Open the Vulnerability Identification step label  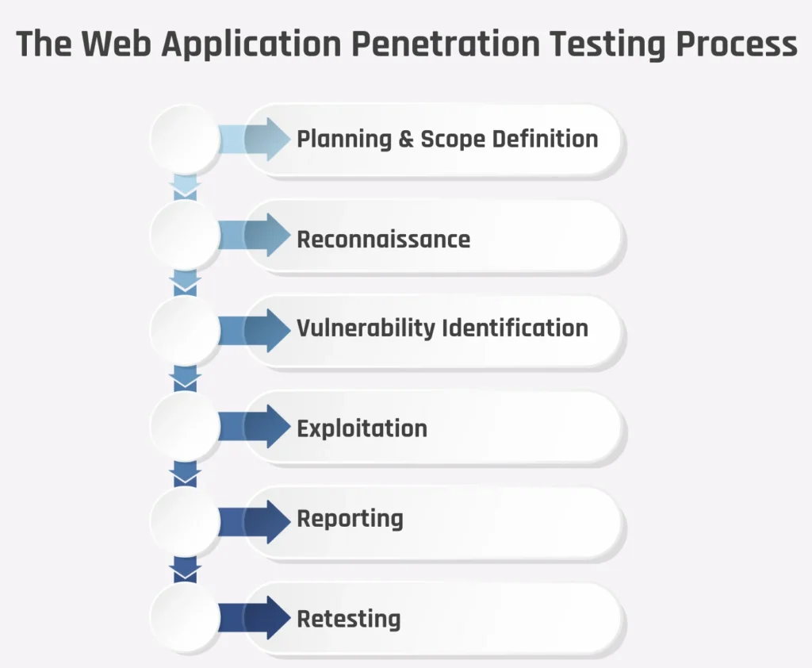(x=442, y=328)
